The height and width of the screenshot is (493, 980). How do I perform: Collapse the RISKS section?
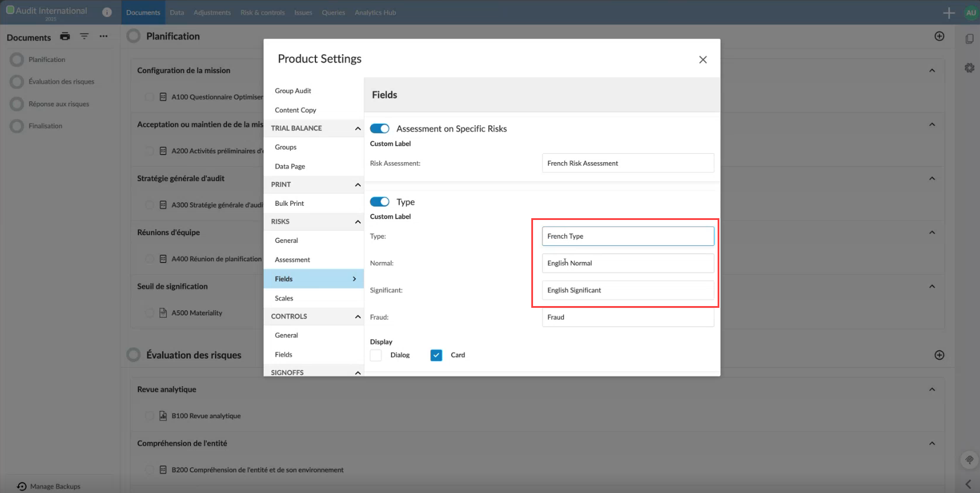point(357,222)
